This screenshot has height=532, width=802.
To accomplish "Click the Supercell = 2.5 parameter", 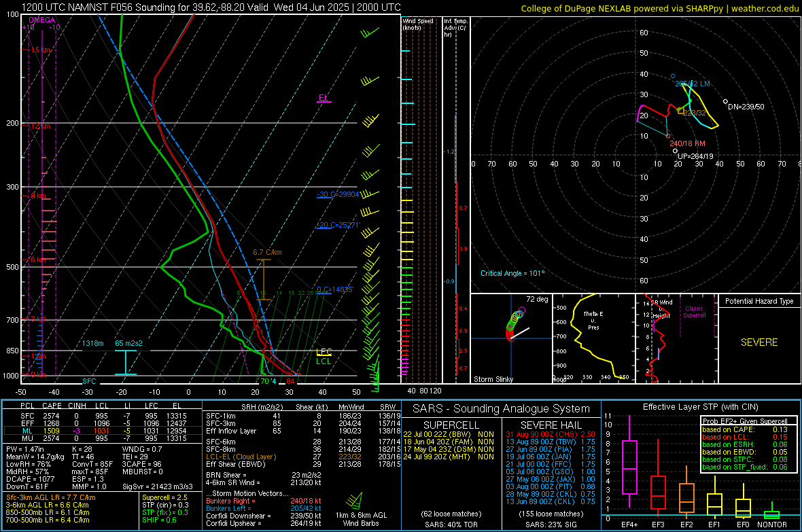I will 164,497.
